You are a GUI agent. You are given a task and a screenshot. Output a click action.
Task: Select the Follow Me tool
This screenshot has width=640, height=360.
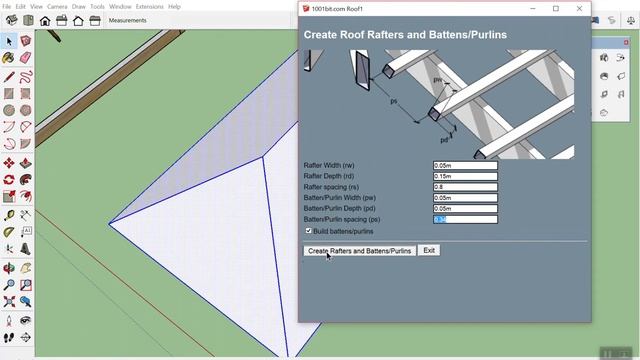[26, 180]
